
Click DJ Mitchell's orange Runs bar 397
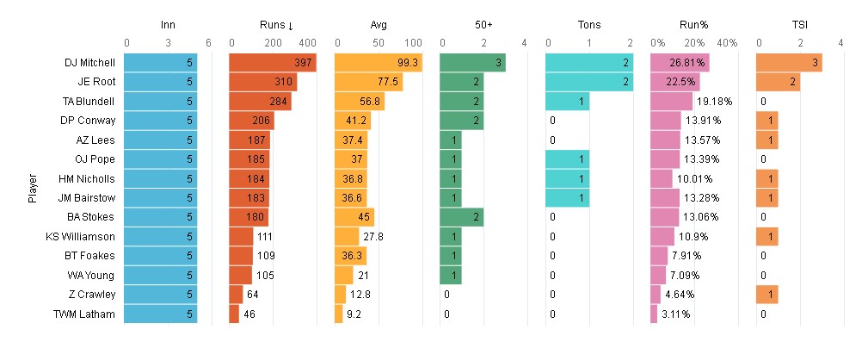(273, 63)
